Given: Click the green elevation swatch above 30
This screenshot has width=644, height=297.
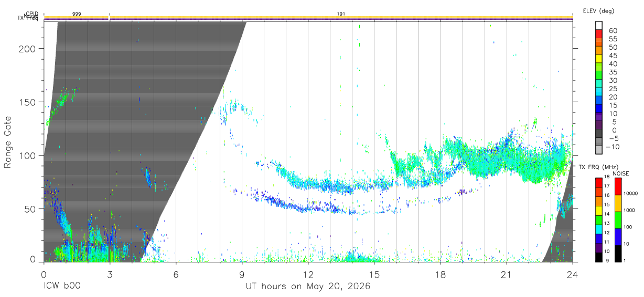Looking at the screenshot, I should pyautogui.click(x=599, y=75).
